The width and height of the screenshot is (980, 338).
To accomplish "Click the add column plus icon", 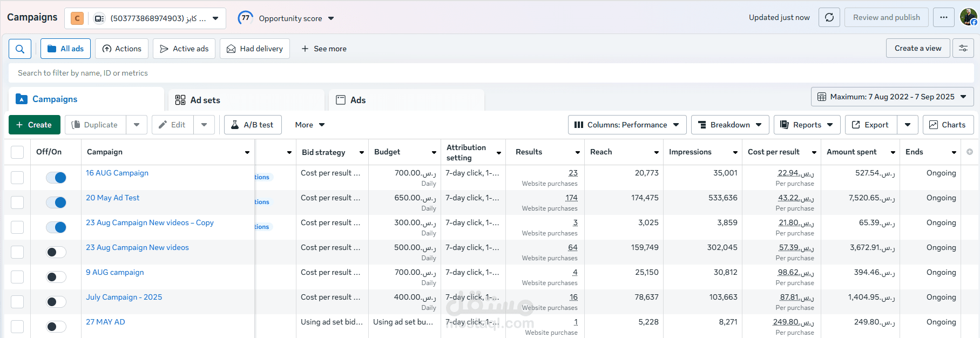I will (x=970, y=152).
